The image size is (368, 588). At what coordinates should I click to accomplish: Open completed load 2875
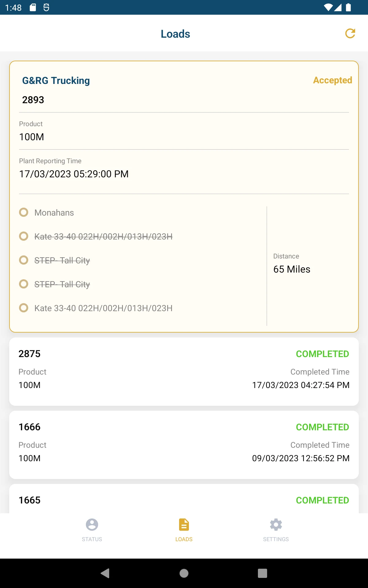[184, 371]
